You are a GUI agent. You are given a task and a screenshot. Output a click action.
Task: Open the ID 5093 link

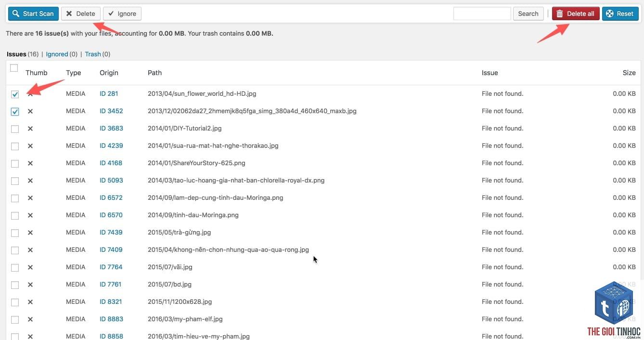pos(111,180)
